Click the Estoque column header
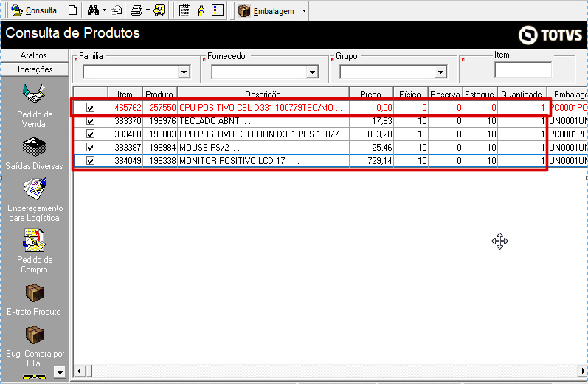This screenshot has width=588, height=384. pyautogui.click(x=480, y=94)
